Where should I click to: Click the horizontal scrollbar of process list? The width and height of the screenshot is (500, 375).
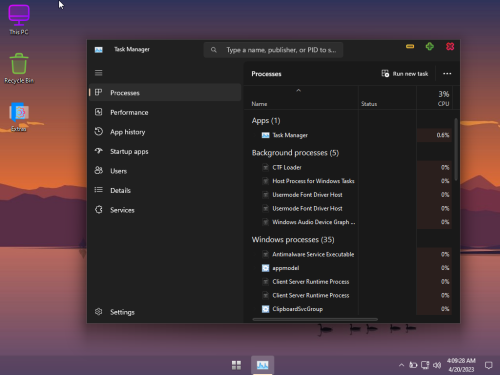tap(315, 319)
